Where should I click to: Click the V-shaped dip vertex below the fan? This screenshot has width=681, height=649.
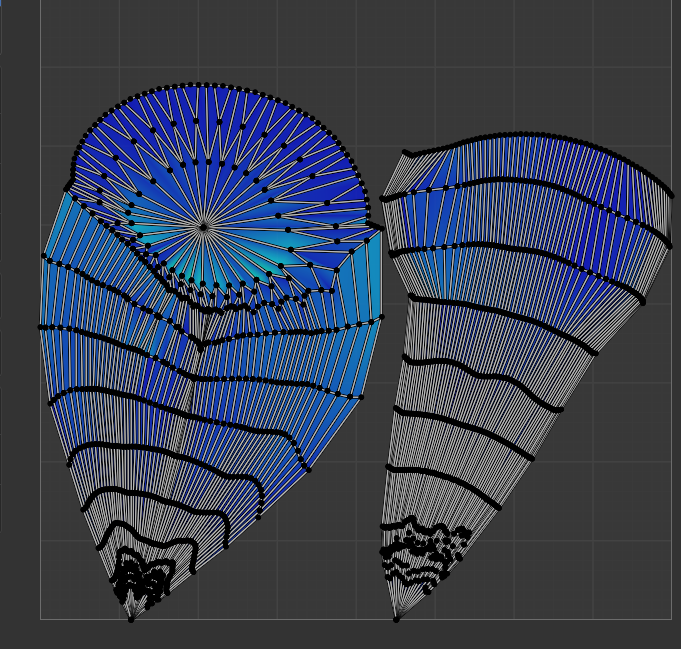(201, 346)
